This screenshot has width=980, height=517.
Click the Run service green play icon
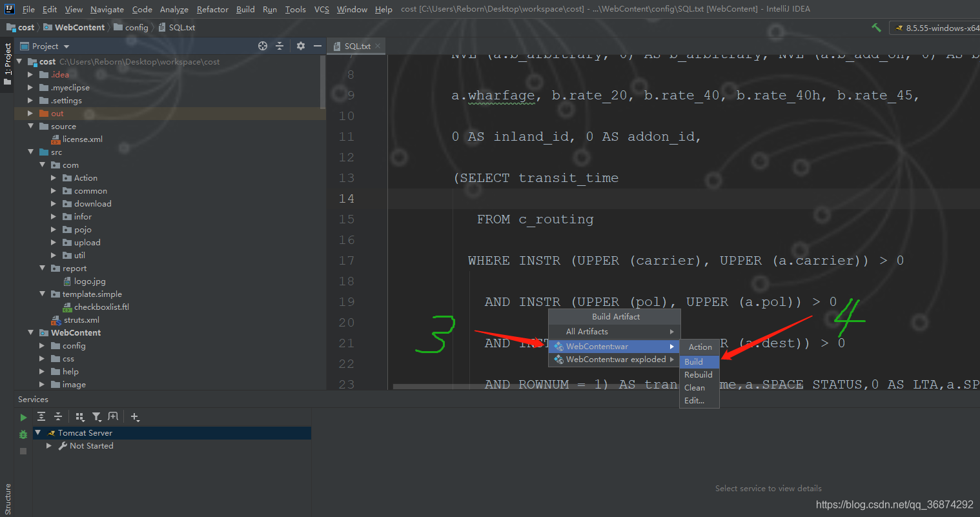pos(23,418)
